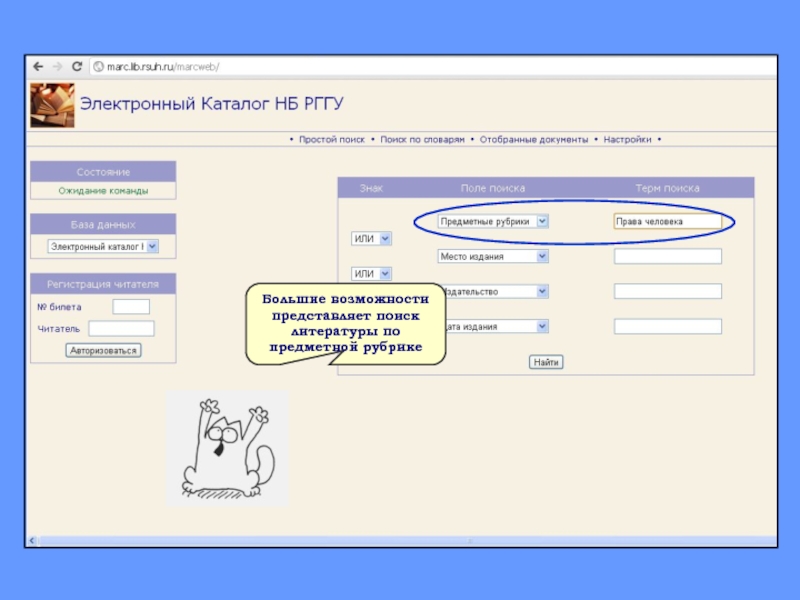Image resolution: width=800 pixels, height=600 pixels.
Task: Open the Дата издания field dropdown
Action: [x=496, y=327]
